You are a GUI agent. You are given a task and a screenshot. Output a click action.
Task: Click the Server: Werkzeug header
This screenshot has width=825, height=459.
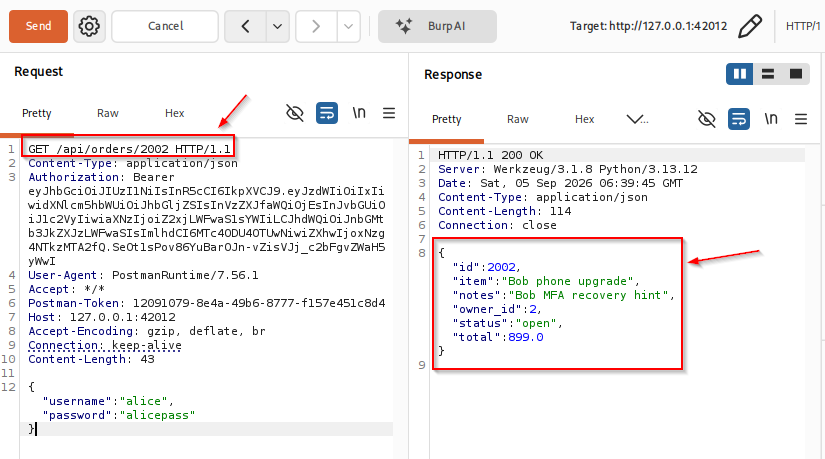568,169
